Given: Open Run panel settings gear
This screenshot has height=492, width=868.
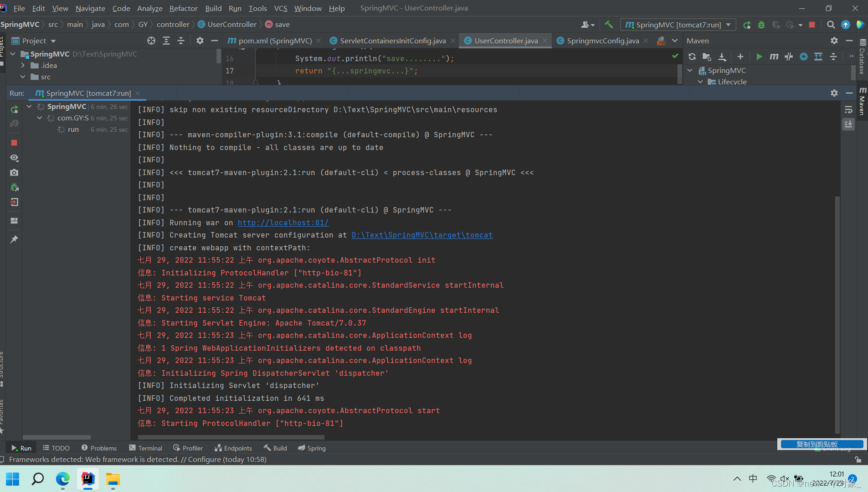Looking at the screenshot, I should click(834, 93).
